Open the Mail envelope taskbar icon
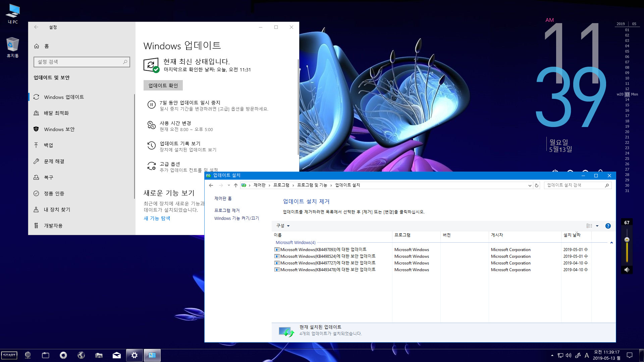The height and width of the screenshot is (362, 644). click(117, 355)
